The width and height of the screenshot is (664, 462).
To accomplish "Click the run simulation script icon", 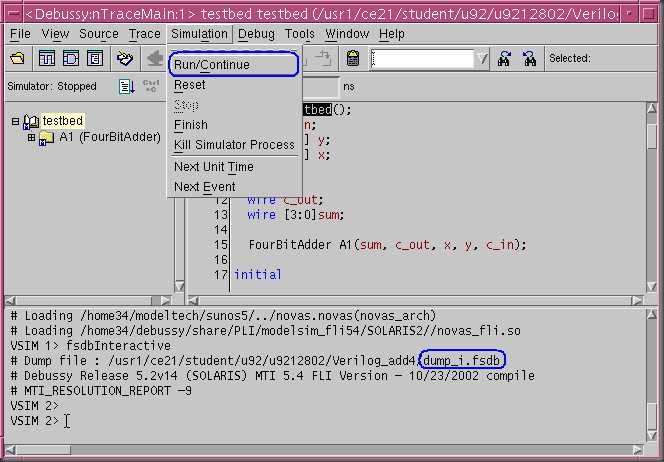I will tap(127, 86).
